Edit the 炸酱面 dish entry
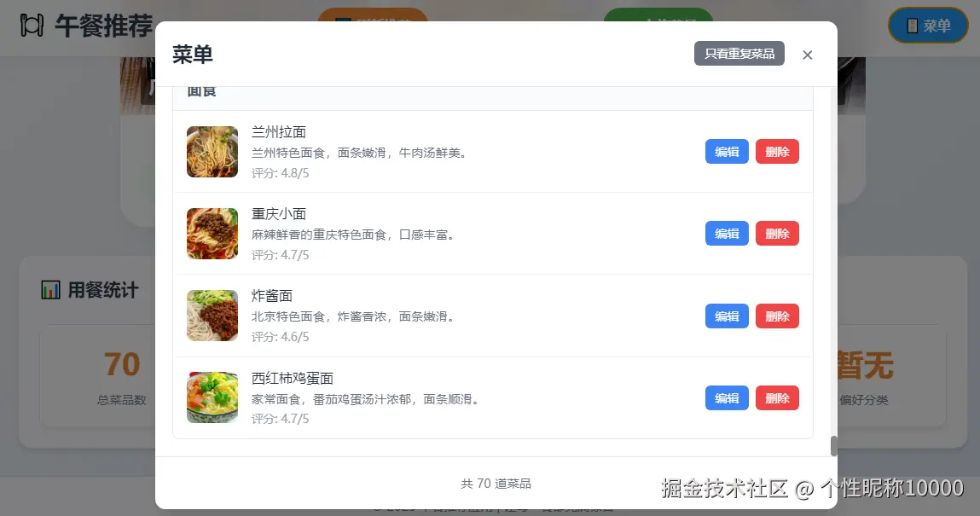The width and height of the screenshot is (980, 516). pos(726,316)
